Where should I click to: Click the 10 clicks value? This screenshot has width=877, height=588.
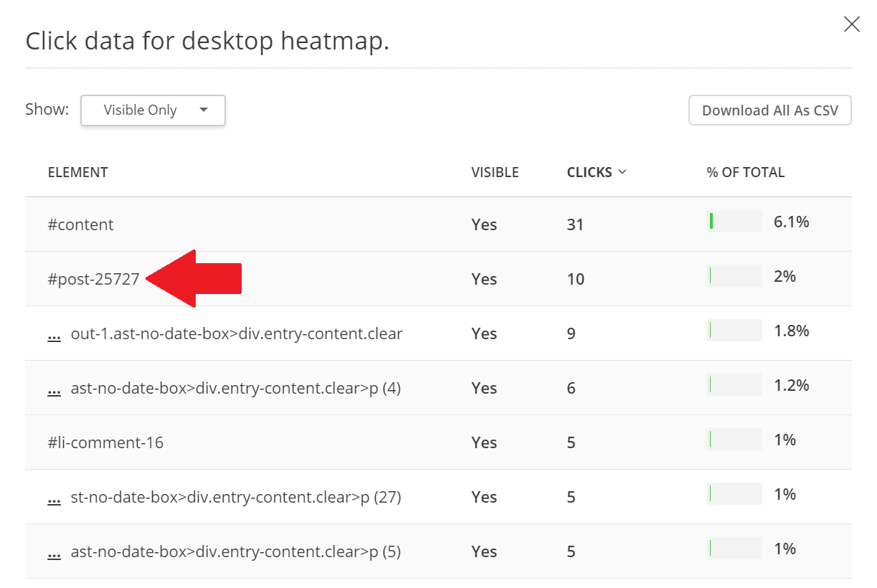click(576, 279)
